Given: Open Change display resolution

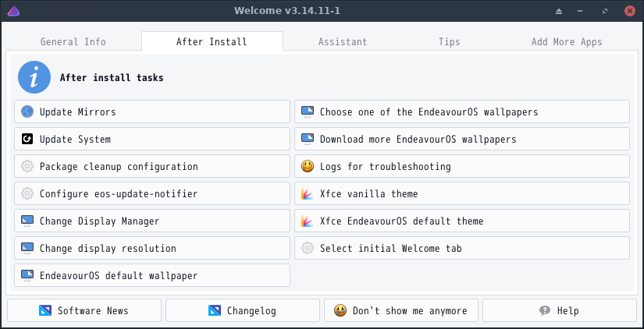Looking at the screenshot, I should pos(152,248).
